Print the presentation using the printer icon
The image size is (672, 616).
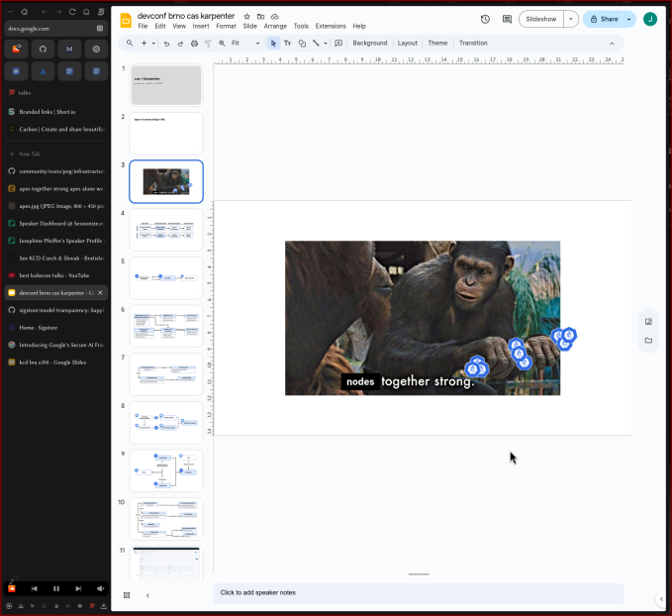pos(194,44)
